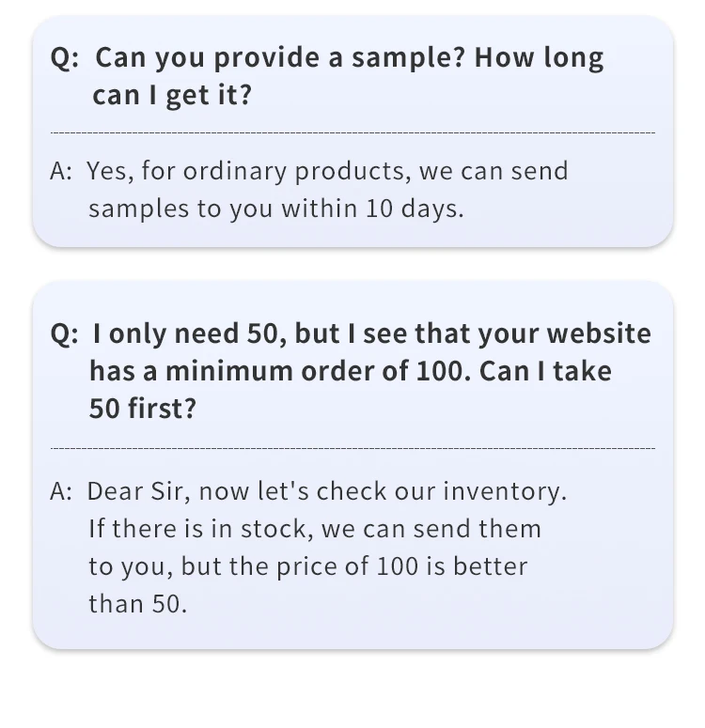Click the "50 first?" text
The height and width of the screenshot is (728, 705).
coord(142,409)
